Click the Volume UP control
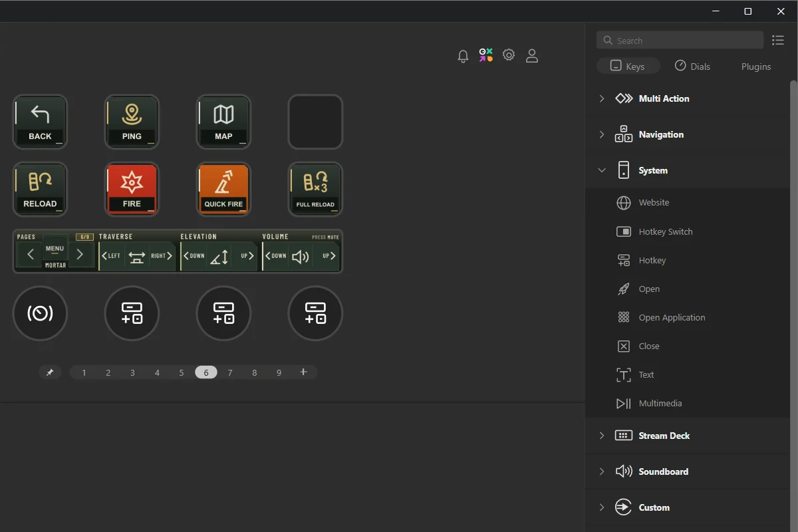 pos(329,256)
